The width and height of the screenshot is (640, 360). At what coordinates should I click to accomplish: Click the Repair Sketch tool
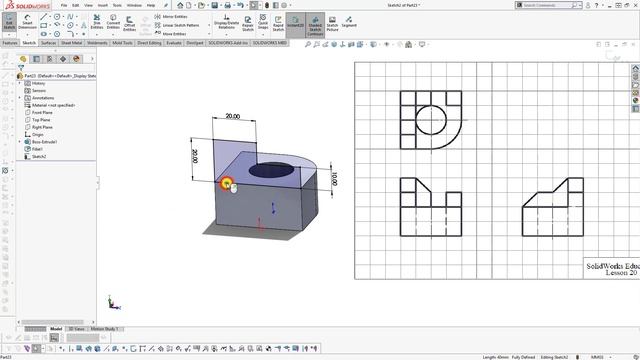pos(248,24)
